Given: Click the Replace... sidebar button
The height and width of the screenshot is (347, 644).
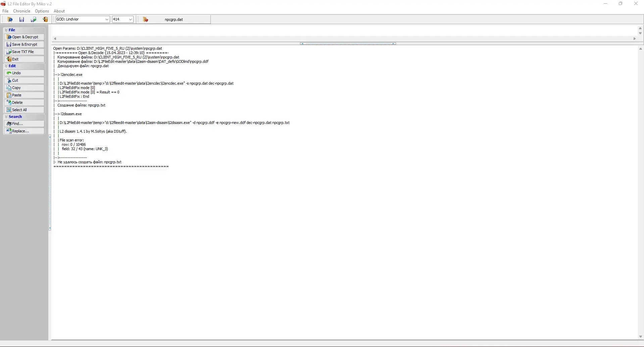Looking at the screenshot, I should pos(24,131).
